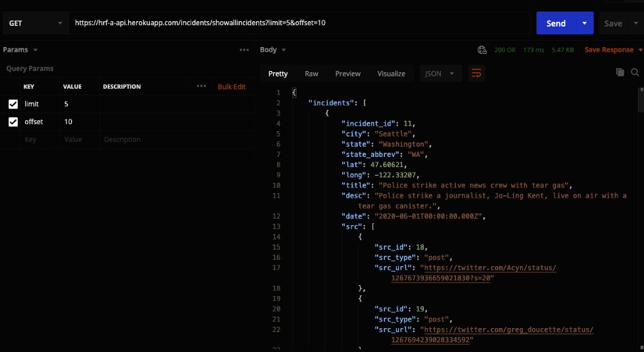The height and width of the screenshot is (352, 644).
Task: Click the "WA" state_abbrev value
Action: point(415,154)
